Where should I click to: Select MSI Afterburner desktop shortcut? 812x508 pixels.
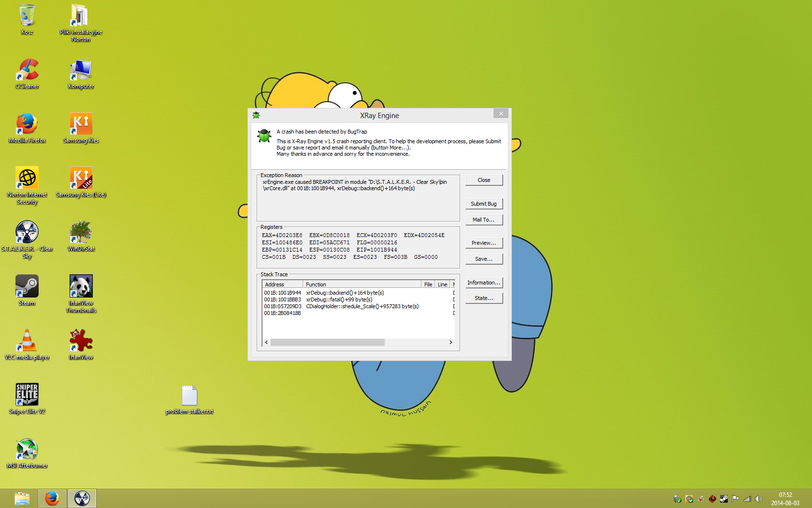tap(27, 453)
